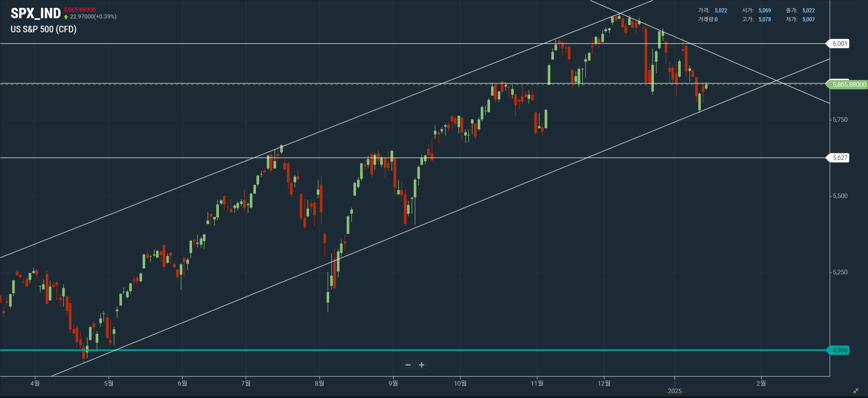Viewport: 868px width, 398px height.
Task: Click the 시가 open price readout
Action: 756,10
